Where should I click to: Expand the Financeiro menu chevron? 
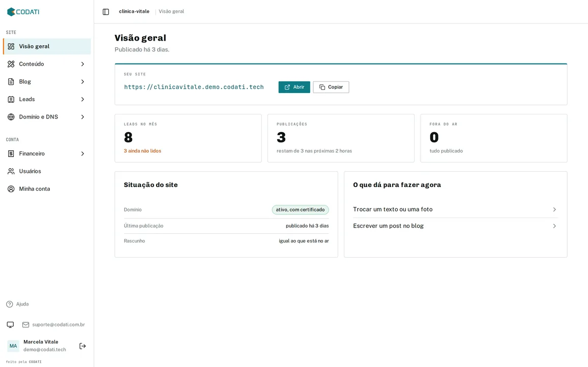[x=82, y=154]
